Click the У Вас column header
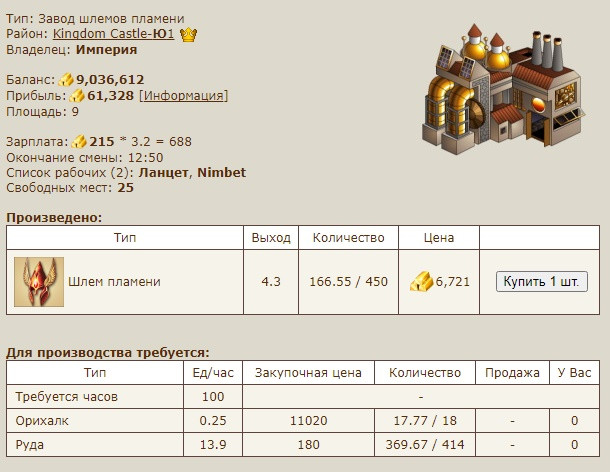 click(574, 373)
